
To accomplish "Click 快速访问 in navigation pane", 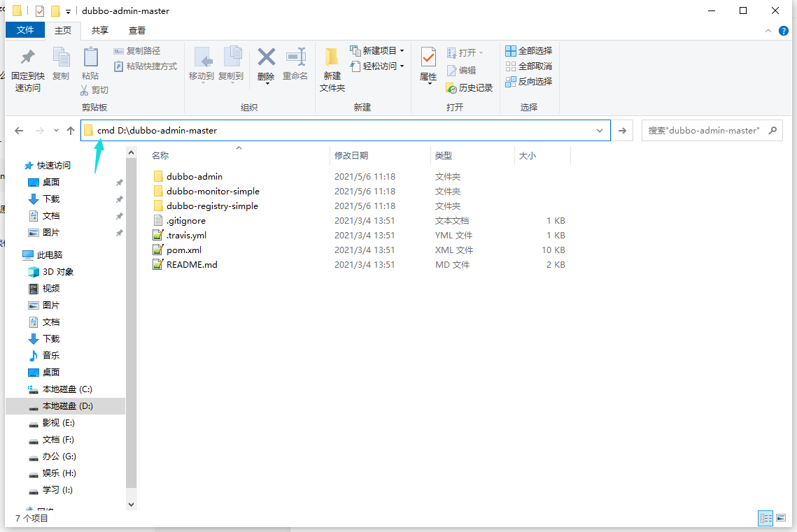I will (x=53, y=166).
